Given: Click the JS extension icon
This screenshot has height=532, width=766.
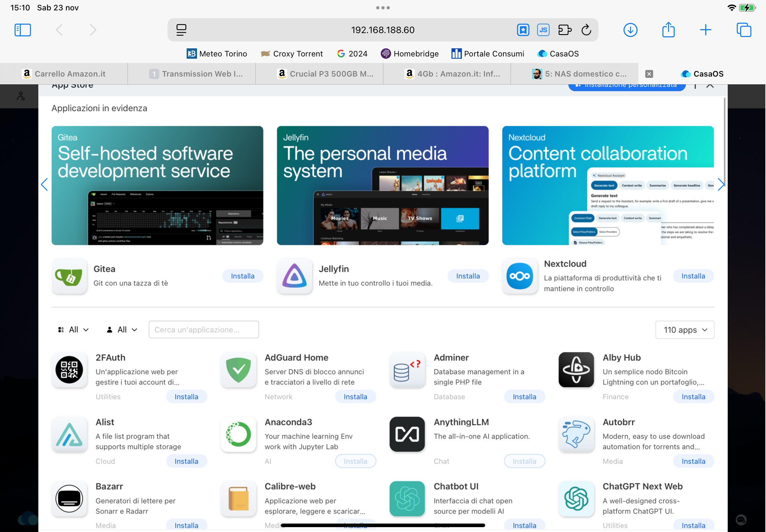Looking at the screenshot, I should [x=543, y=30].
